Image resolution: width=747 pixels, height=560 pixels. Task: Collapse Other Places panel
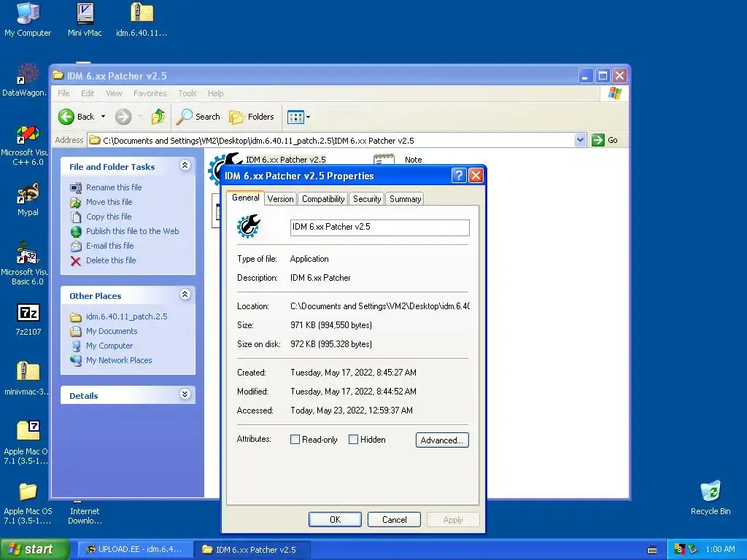coord(185,295)
